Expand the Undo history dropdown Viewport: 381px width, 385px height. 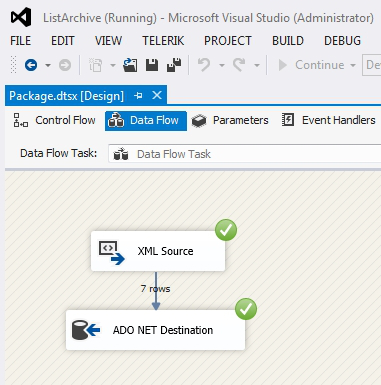[222, 65]
